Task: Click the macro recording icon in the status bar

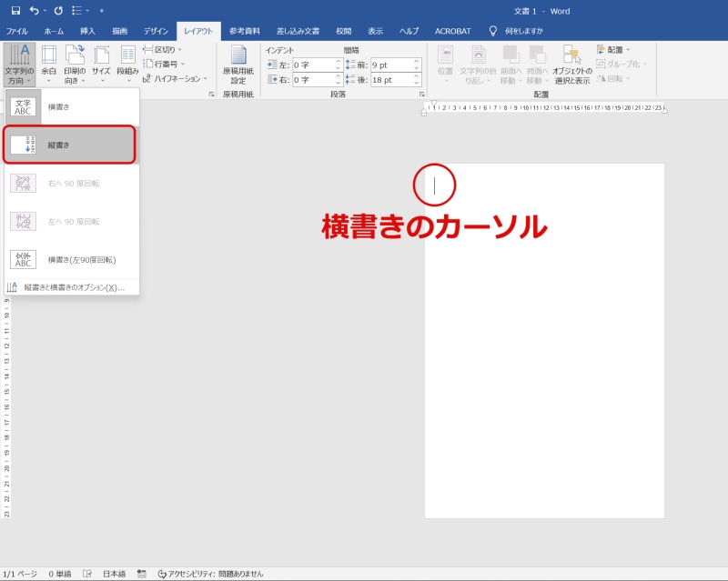Action: coord(142,574)
